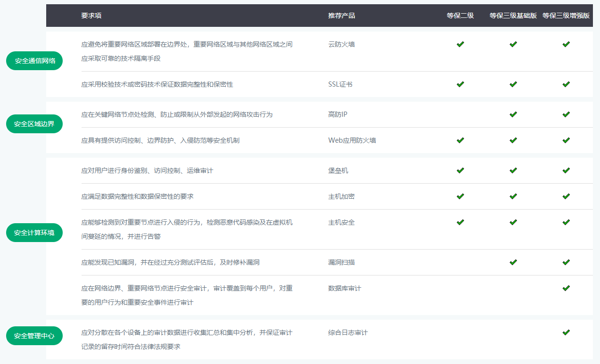Click requirement 应采用校验技术或密码技术保证数据完整性和保密性

pyautogui.click(x=157, y=84)
